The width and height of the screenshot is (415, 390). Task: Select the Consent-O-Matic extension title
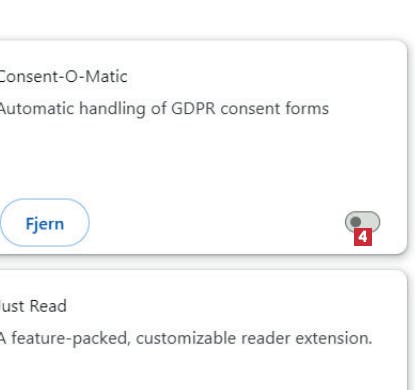click(x=63, y=77)
